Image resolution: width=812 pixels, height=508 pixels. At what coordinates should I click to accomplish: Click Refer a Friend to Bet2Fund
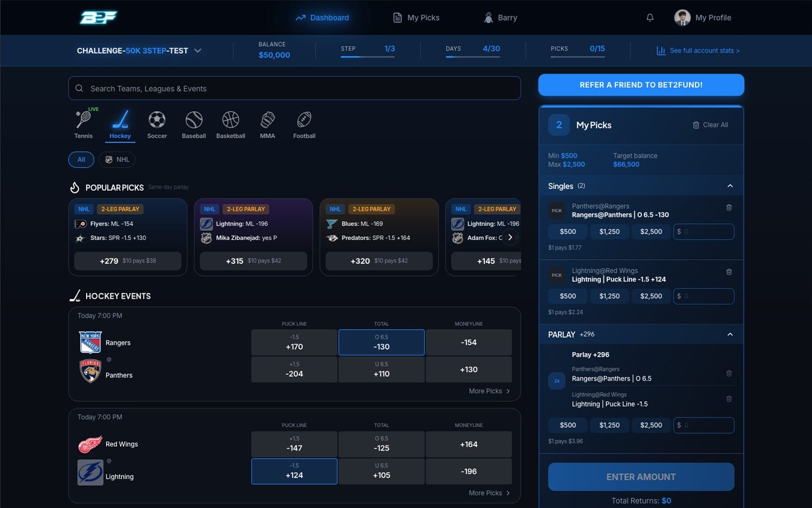click(x=641, y=85)
